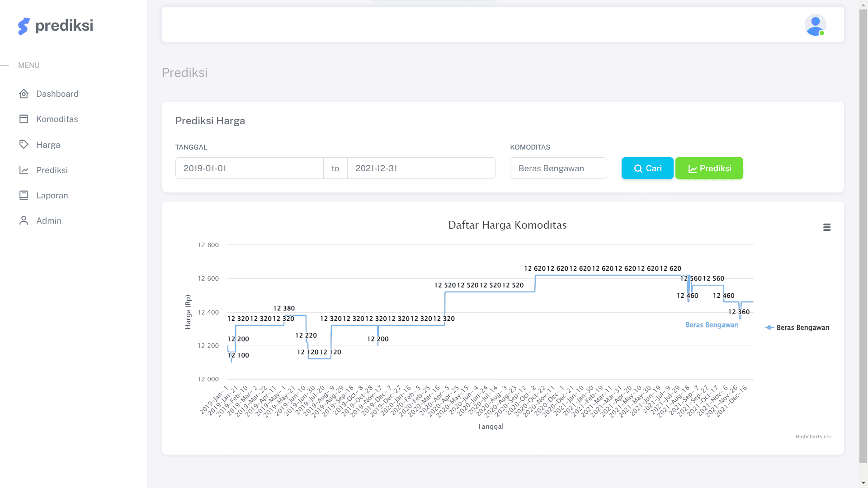Toggle Beras Bengawan series in legend

tap(802, 328)
